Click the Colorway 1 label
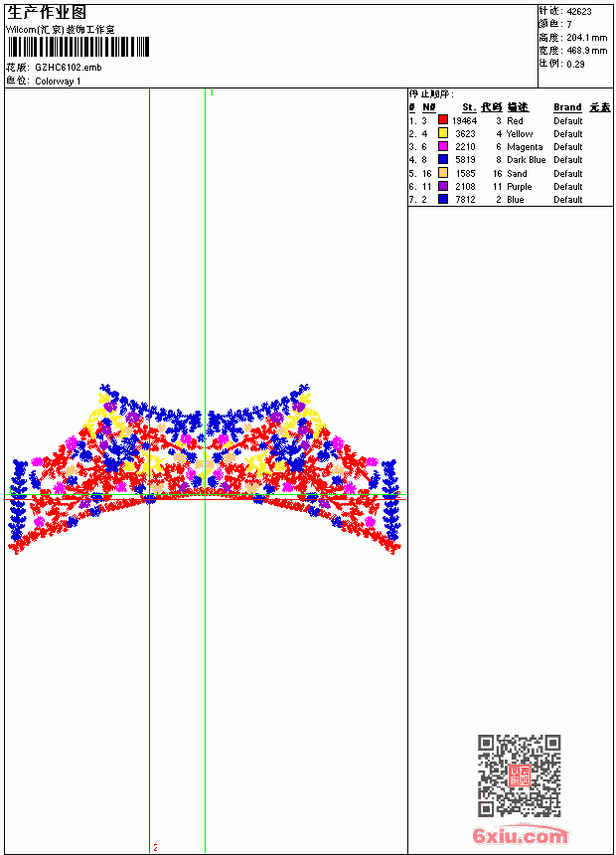616x855 pixels. coord(58,82)
